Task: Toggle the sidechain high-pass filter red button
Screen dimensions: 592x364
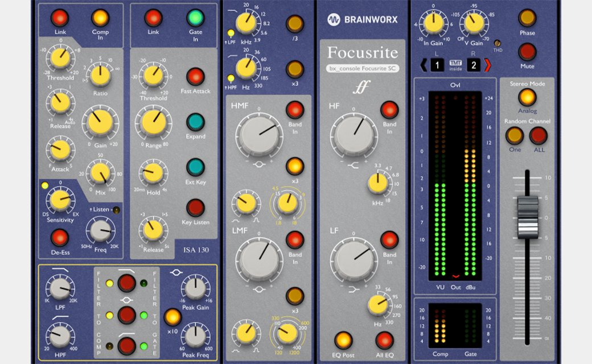Action: [126, 346]
